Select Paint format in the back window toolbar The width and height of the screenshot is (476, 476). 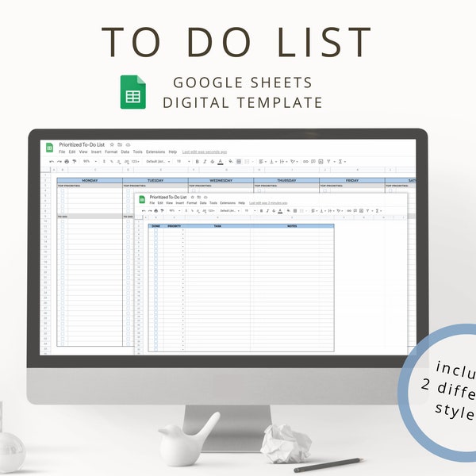pyautogui.click(x=75, y=162)
